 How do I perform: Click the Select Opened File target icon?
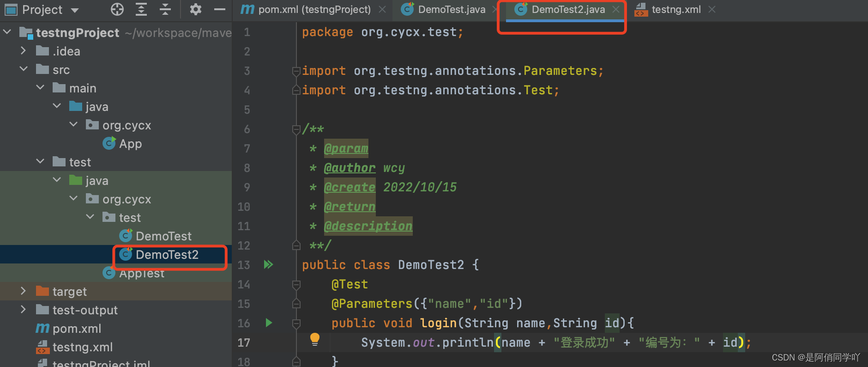[117, 9]
